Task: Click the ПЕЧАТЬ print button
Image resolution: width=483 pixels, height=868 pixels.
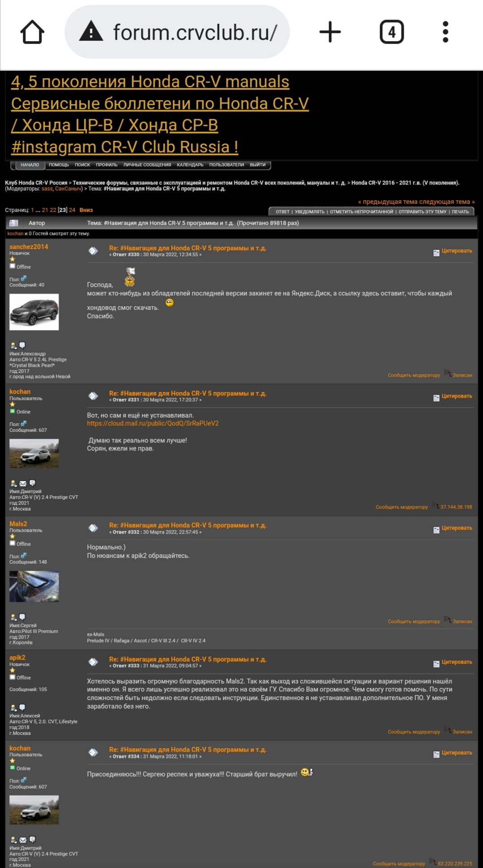Action: pyautogui.click(x=460, y=212)
